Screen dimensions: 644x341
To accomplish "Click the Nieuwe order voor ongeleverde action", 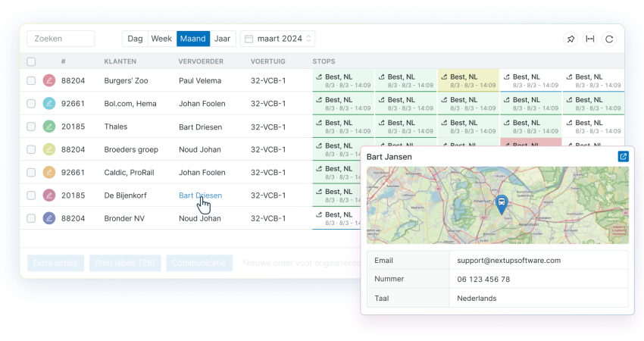I will (302, 263).
